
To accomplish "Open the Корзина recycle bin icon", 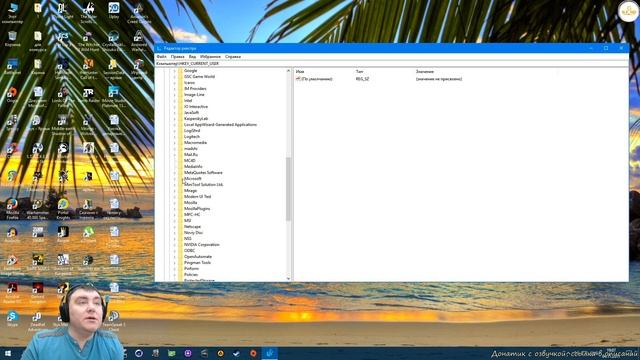I will coord(12,39).
